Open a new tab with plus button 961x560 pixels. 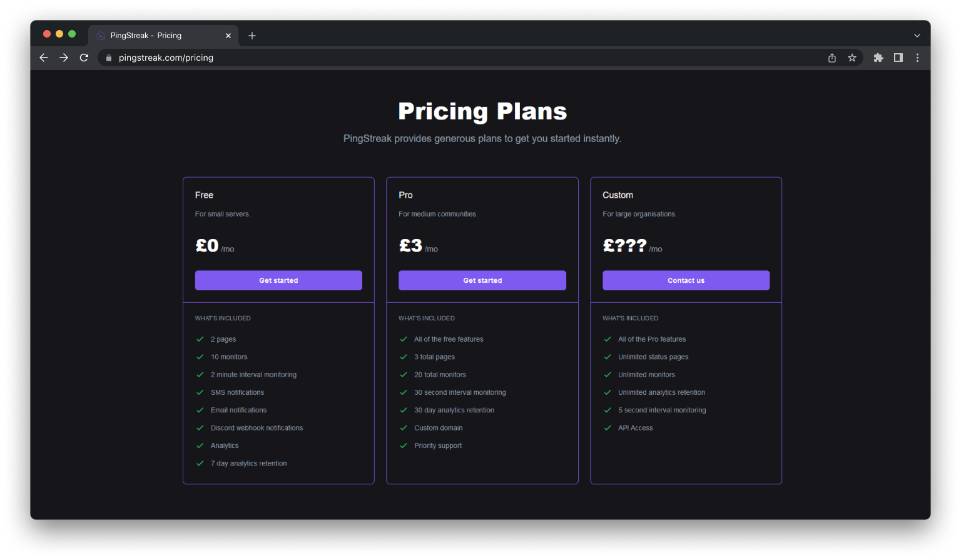pos(252,36)
